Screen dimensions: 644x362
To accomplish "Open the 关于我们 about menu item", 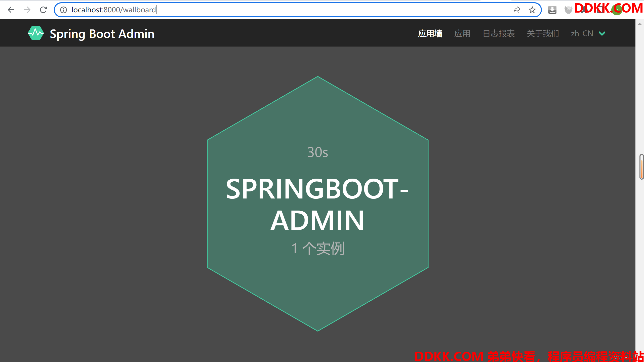I will (x=543, y=33).
